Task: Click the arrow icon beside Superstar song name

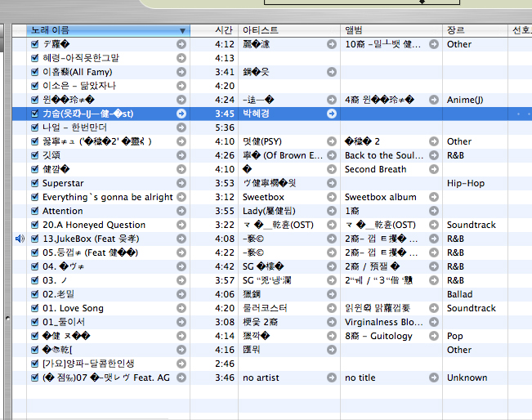Action: pyautogui.click(x=181, y=184)
